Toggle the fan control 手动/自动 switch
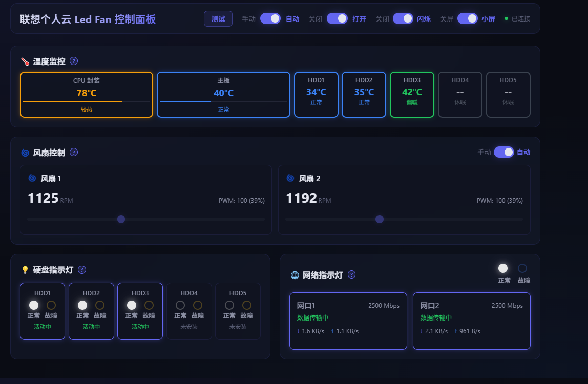 [503, 152]
